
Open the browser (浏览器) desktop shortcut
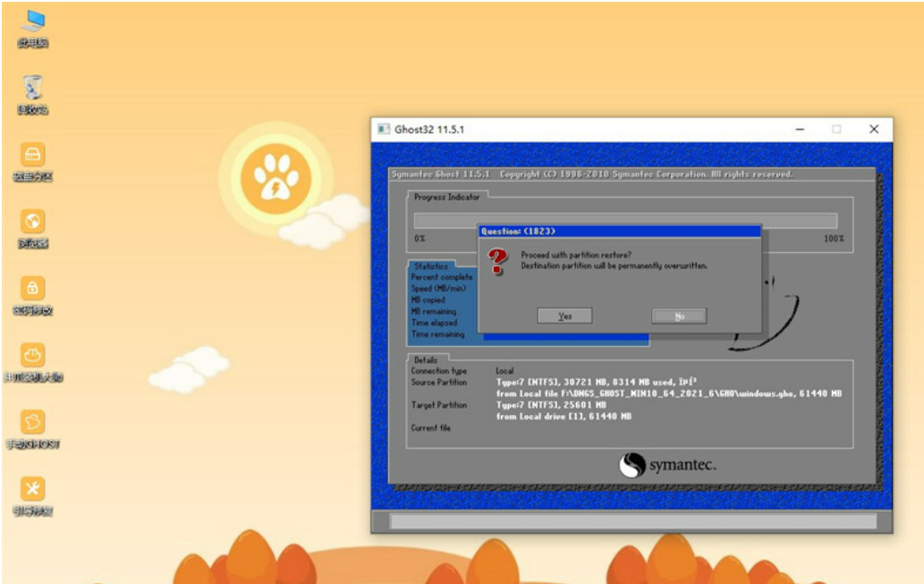tap(32, 222)
